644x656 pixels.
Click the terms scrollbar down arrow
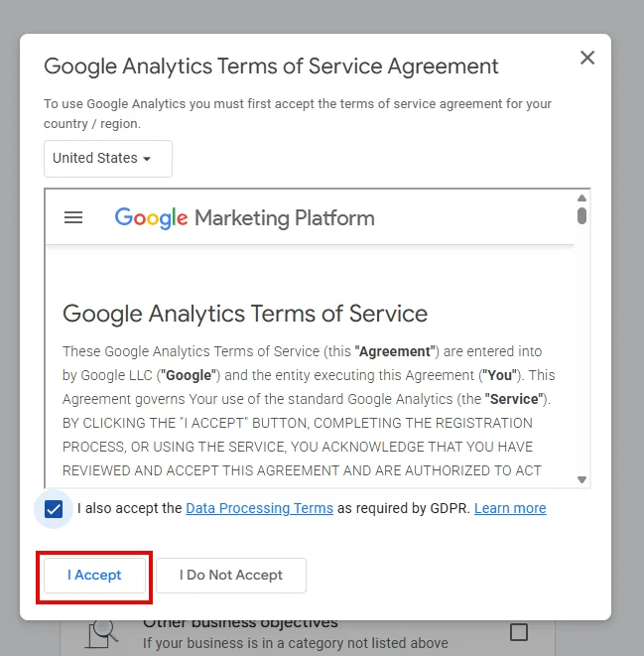(x=581, y=479)
